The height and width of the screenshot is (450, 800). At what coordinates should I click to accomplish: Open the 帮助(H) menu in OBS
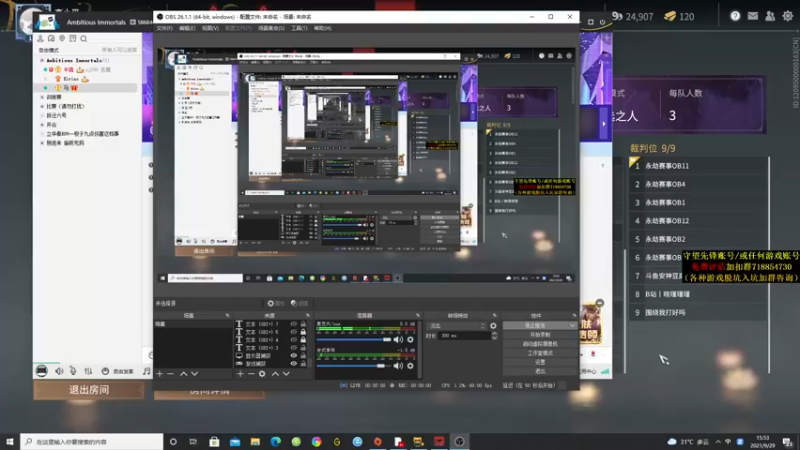(x=322, y=28)
